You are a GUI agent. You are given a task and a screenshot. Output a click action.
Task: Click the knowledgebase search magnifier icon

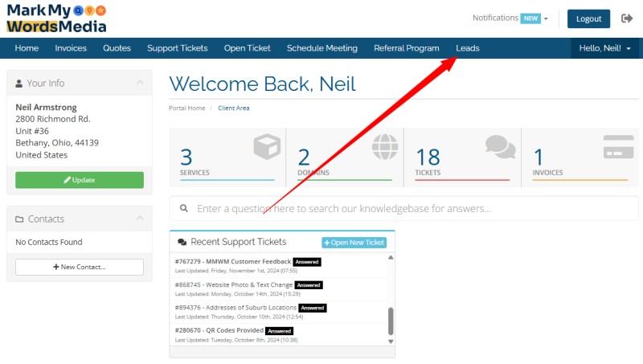(x=184, y=208)
